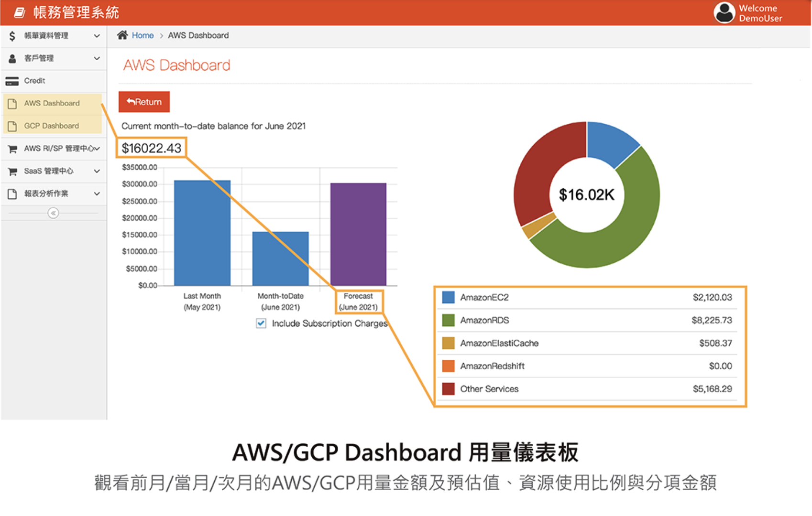Expand 帳單資料管理 chevron

click(x=97, y=36)
